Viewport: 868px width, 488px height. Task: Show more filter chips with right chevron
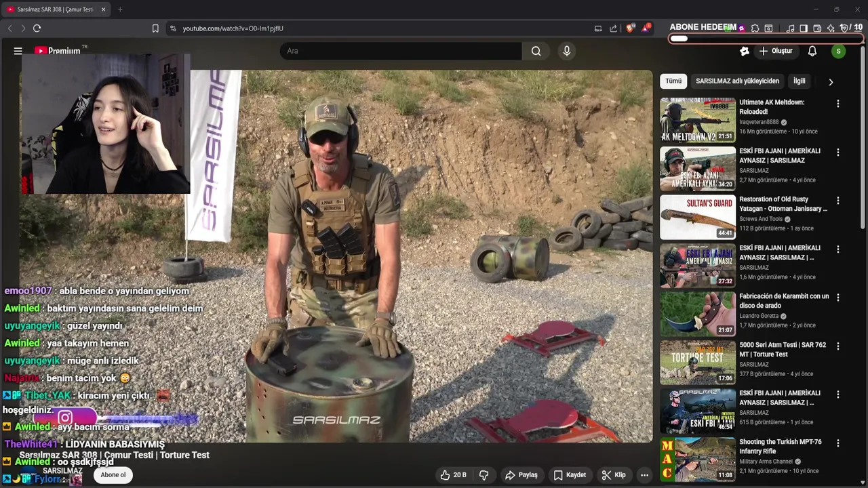click(831, 82)
